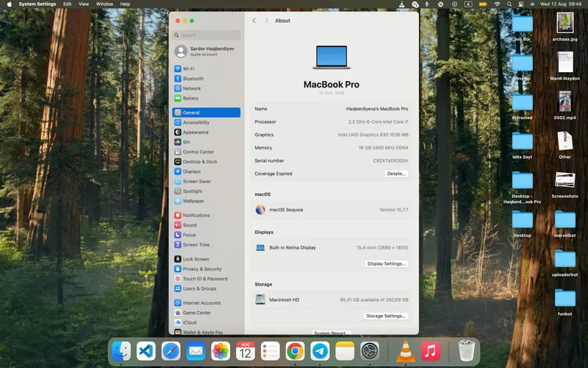The height and width of the screenshot is (368, 588).
Task: Click the Macintosh HD storage row
Action: point(331,300)
